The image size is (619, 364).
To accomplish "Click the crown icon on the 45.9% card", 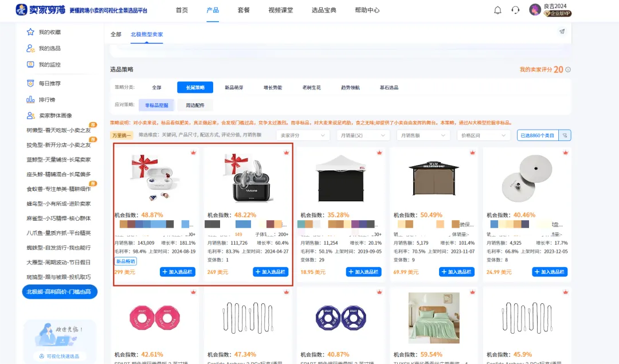I will tap(565, 292).
